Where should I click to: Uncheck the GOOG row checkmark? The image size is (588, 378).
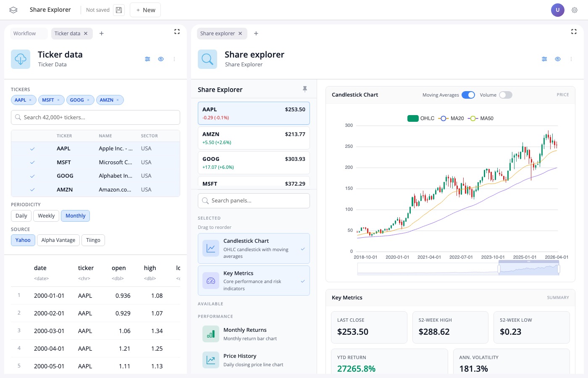[32, 176]
